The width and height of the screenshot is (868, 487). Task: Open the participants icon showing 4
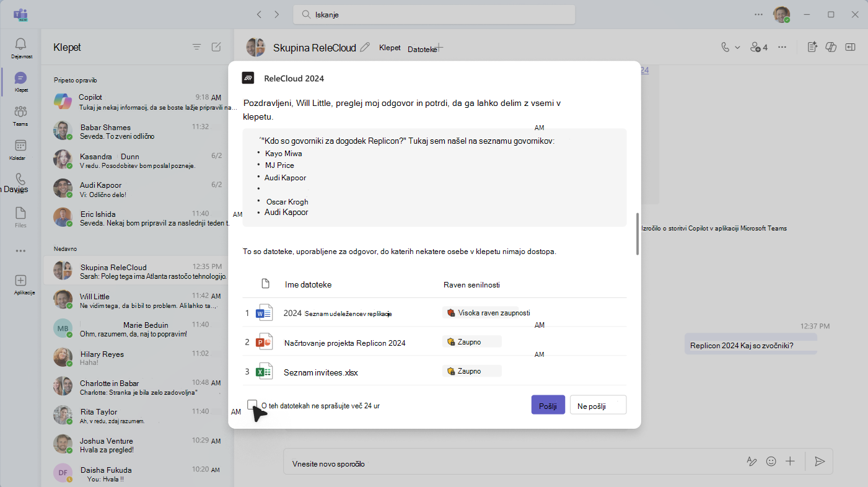pos(759,47)
